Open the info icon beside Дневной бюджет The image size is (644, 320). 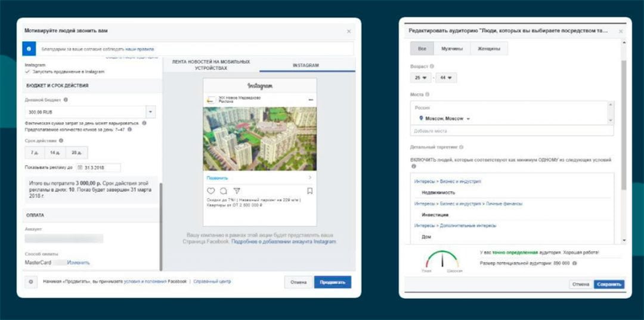pyautogui.click(x=66, y=100)
